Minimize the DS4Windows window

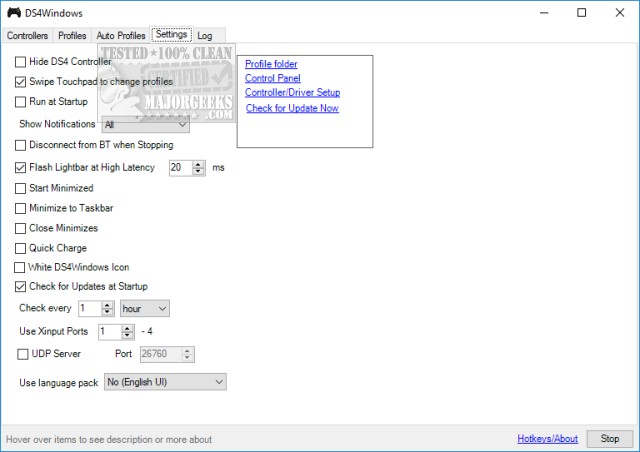[544, 13]
